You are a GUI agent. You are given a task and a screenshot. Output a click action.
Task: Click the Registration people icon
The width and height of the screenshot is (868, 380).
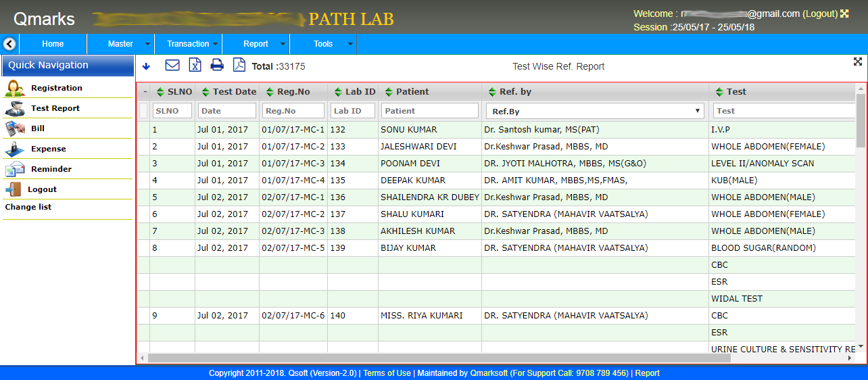[x=15, y=89]
